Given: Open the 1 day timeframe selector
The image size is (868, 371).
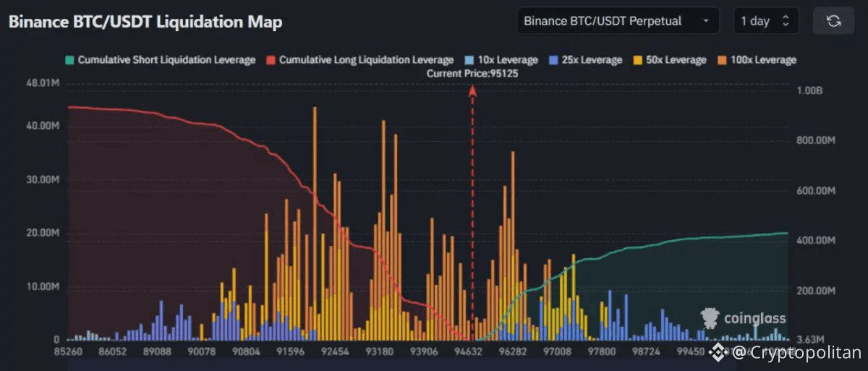Looking at the screenshot, I should coord(765,21).
